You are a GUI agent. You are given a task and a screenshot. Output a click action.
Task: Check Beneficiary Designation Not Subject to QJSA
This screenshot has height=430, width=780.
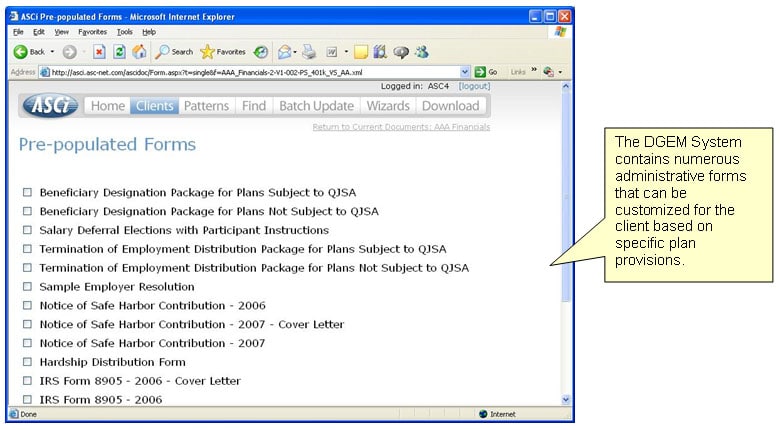27,211
